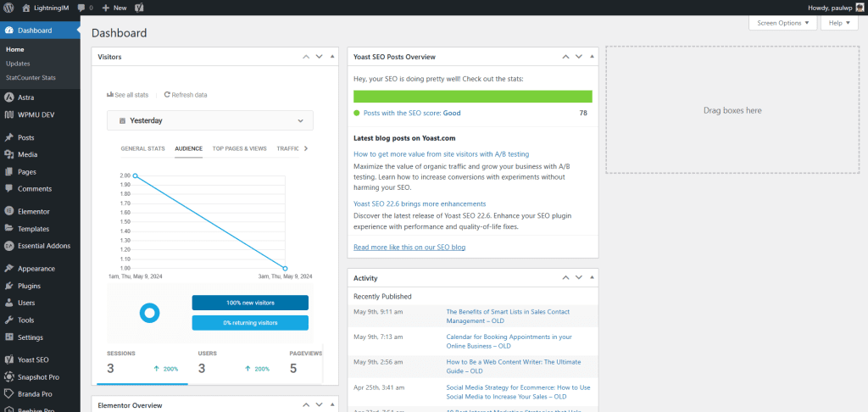Click the WordPress logo in admin bar
Screen dimensions: 868x412
[x=8, y=8]
